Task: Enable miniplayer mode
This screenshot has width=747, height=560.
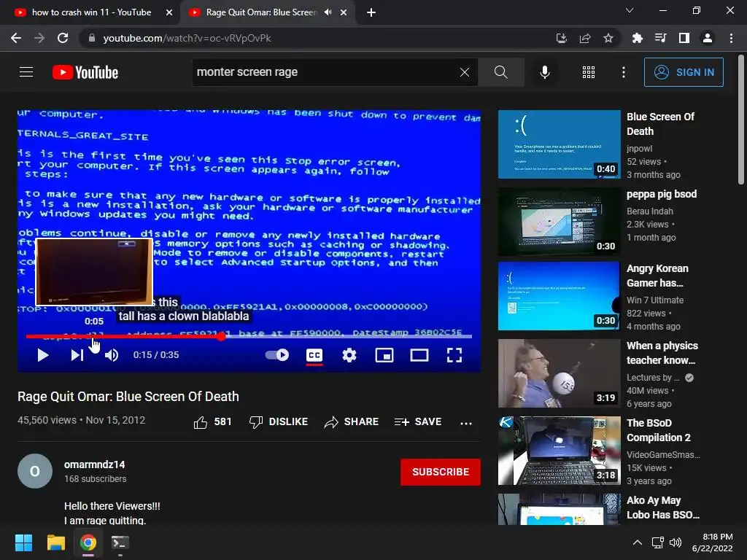Action: coord(384,355)
